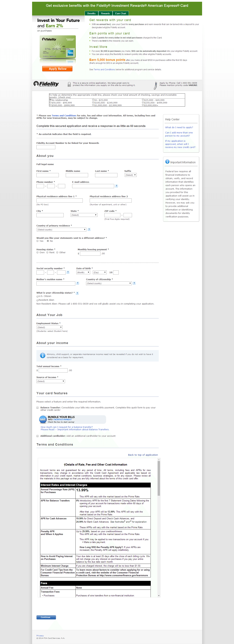Choose U.S. Citizen radio button
Image resolution: width=234 pixels, height=644 pixels.
(x=38, y=297)
